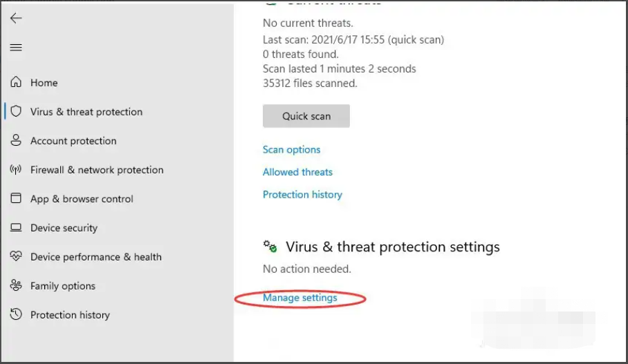Click the Home house icon
This screenshot has height=364, width=628.
pos(16,82)
